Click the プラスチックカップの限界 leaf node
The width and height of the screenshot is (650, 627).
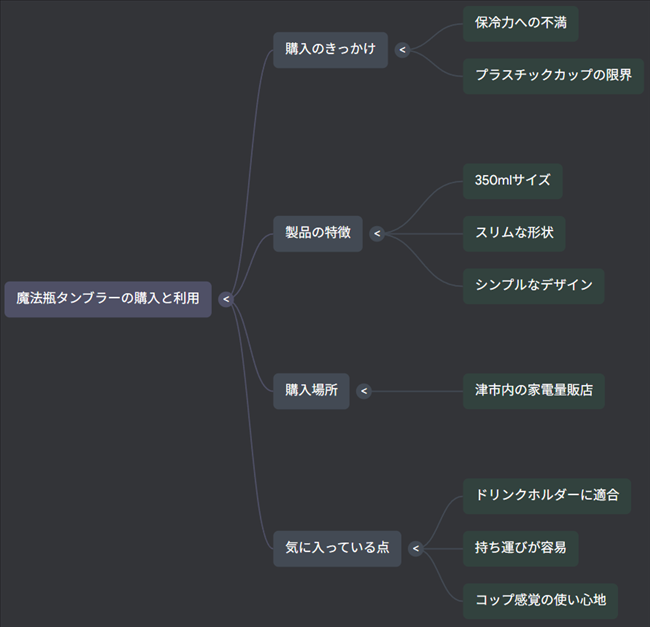tap(552, 76)
